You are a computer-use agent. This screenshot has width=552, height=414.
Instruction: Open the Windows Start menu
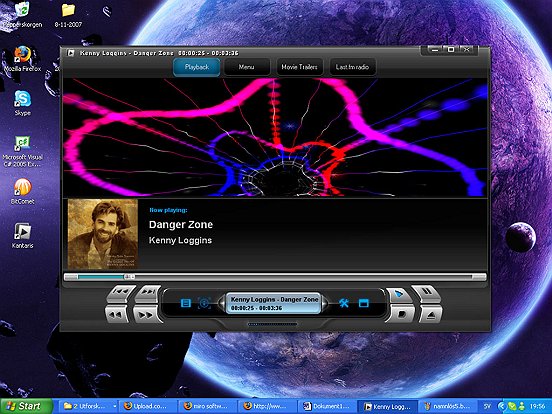click(26, 406)
